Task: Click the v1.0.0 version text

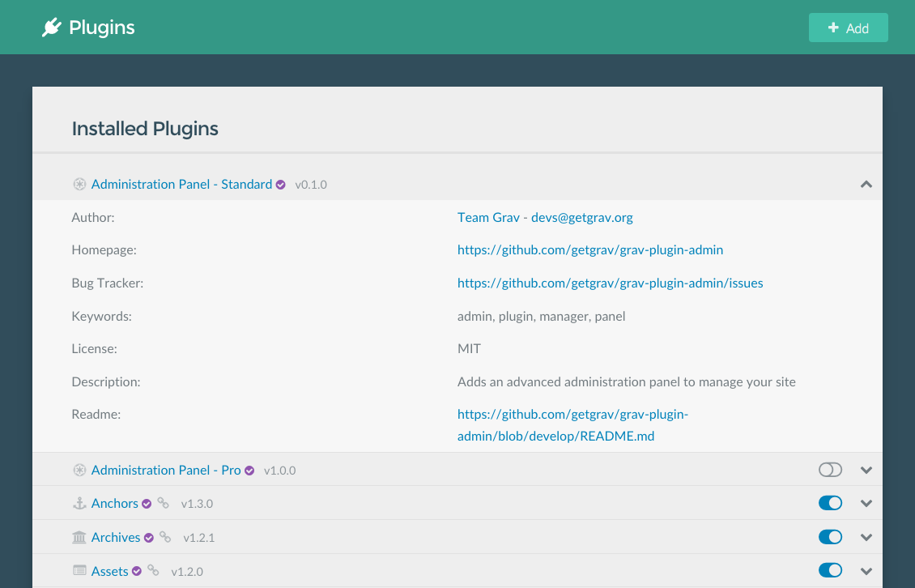Action: tap(279, 471)
